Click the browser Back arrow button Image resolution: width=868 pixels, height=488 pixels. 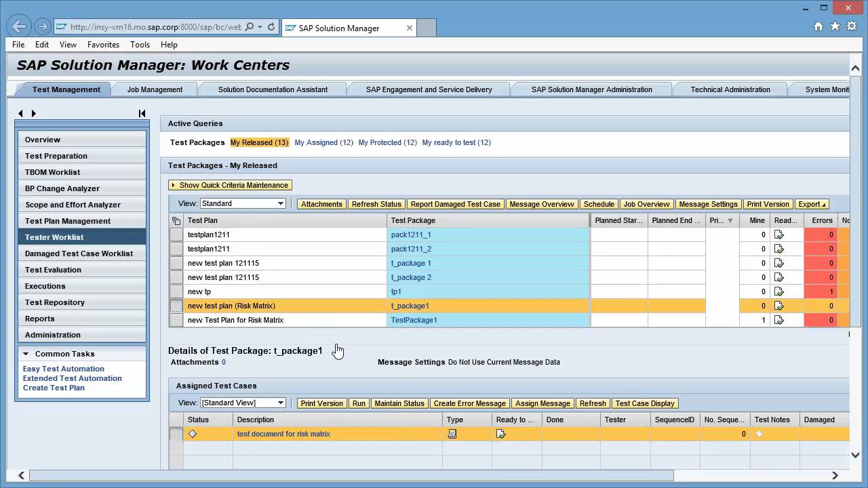pyautogui.click(x=19, y=27)
